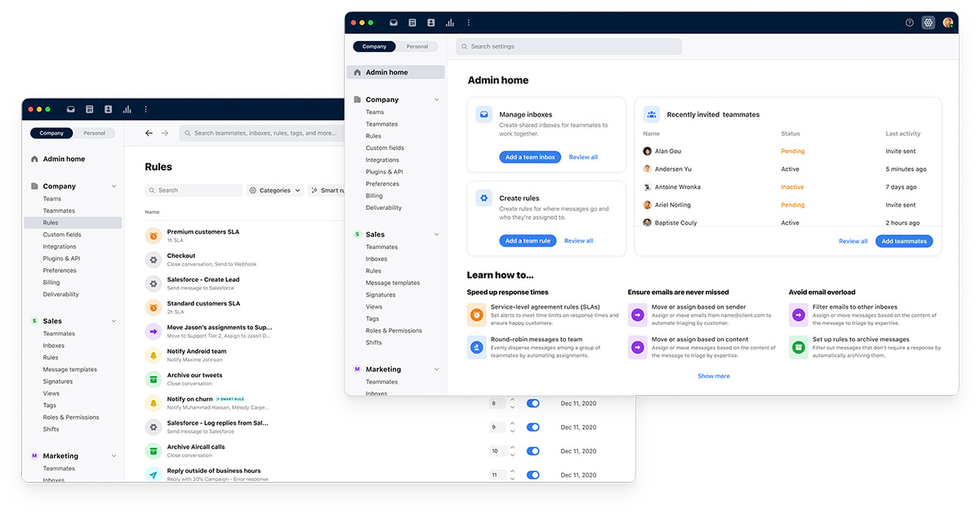Open Integrations in Rules window sidebar
Viewport: 980px width, 513px height.
pos(60,247)
